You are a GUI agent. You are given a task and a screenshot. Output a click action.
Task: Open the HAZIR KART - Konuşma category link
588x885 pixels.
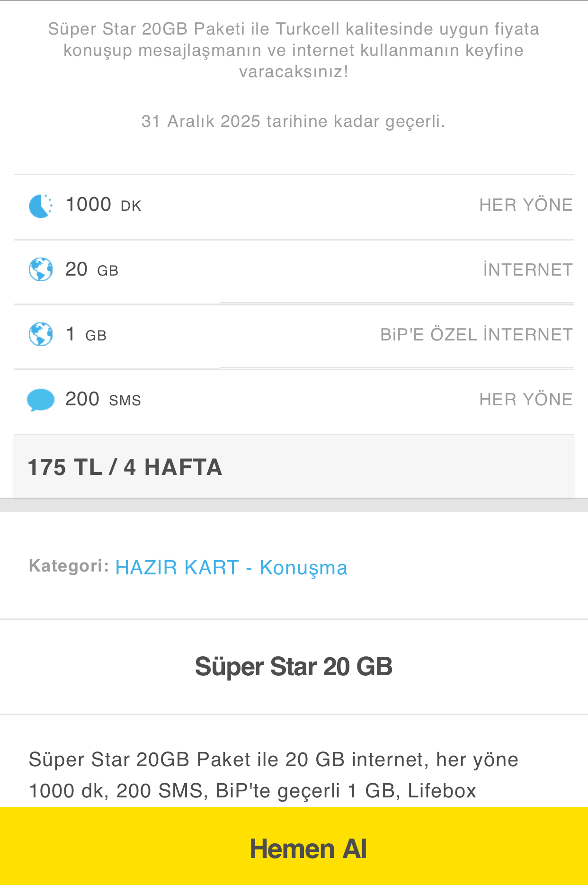coord(231,568)
